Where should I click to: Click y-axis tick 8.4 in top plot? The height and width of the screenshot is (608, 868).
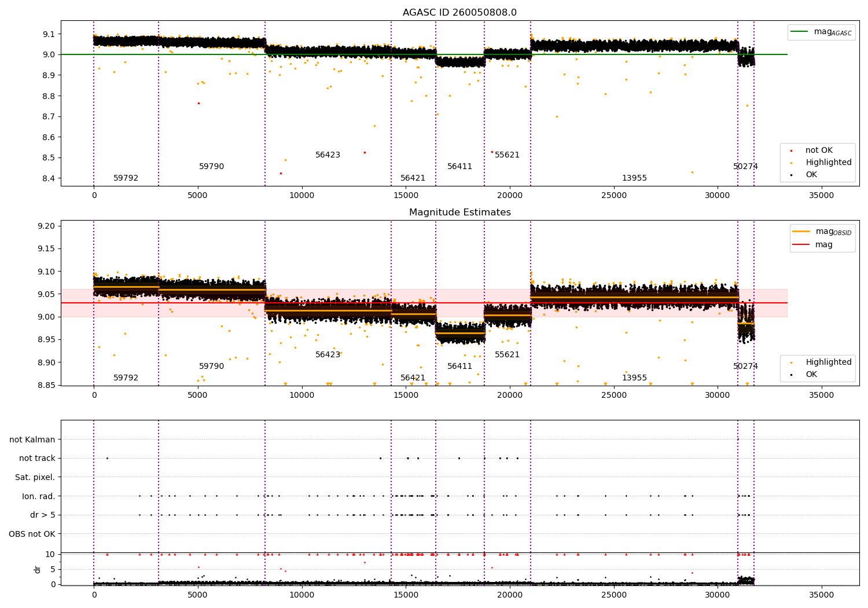pyautogui.click(x=49, y=178)
